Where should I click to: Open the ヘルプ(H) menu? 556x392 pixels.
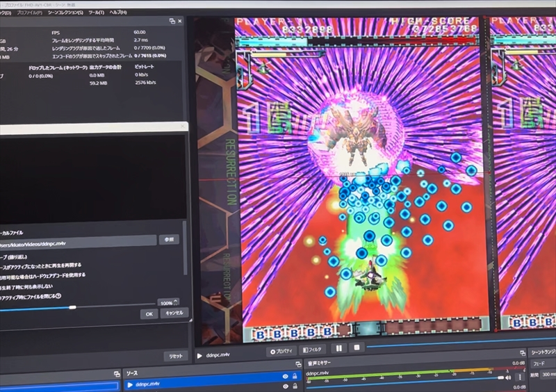tap(117, 13)
